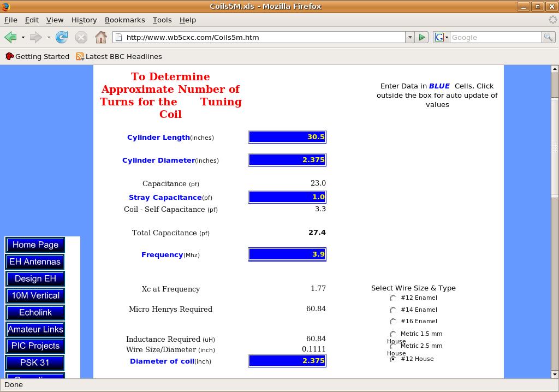The width and height of the screenshot is (559, 392).
Task: Click the Diameter of coil input field
Action: pyautogui.click(x=287, y=361)
